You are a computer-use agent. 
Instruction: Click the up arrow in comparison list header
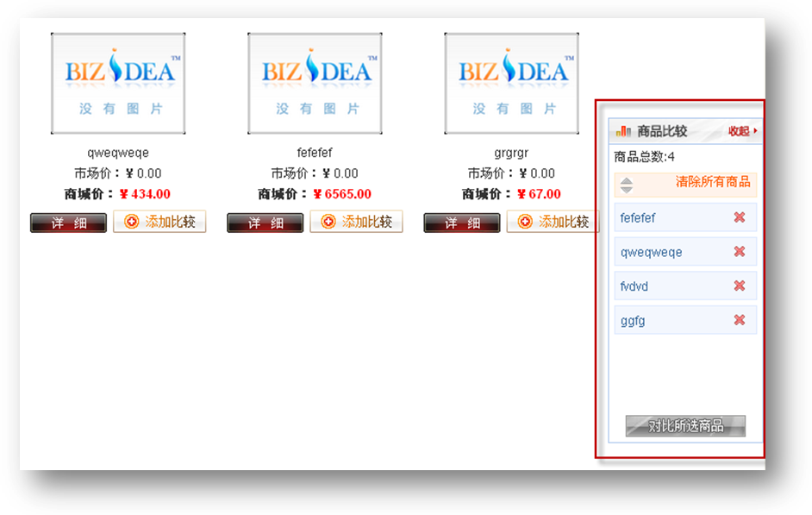point(627,181)
